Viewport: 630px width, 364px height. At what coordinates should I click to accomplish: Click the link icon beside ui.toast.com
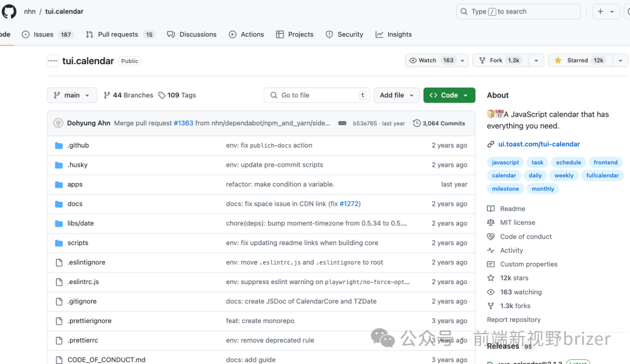click(491, 144)
